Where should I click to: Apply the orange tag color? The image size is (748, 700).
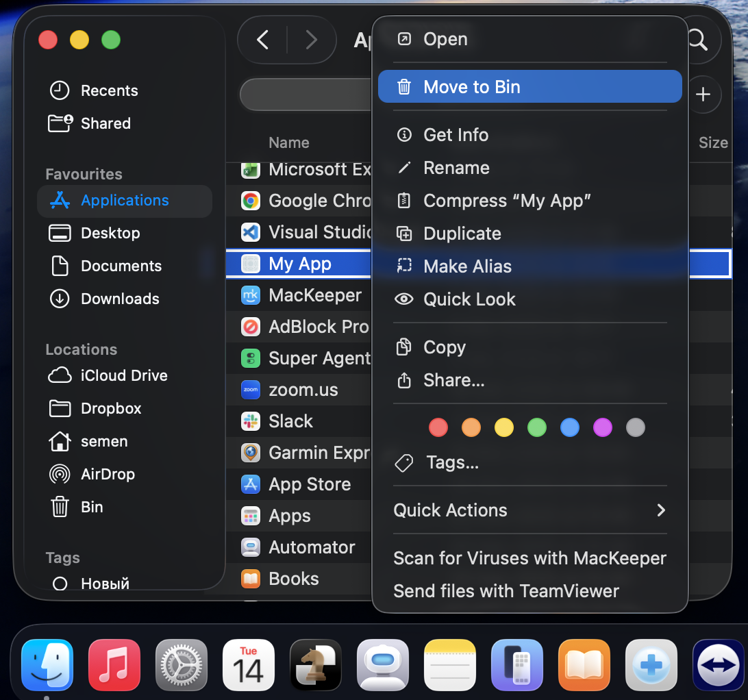471,427
